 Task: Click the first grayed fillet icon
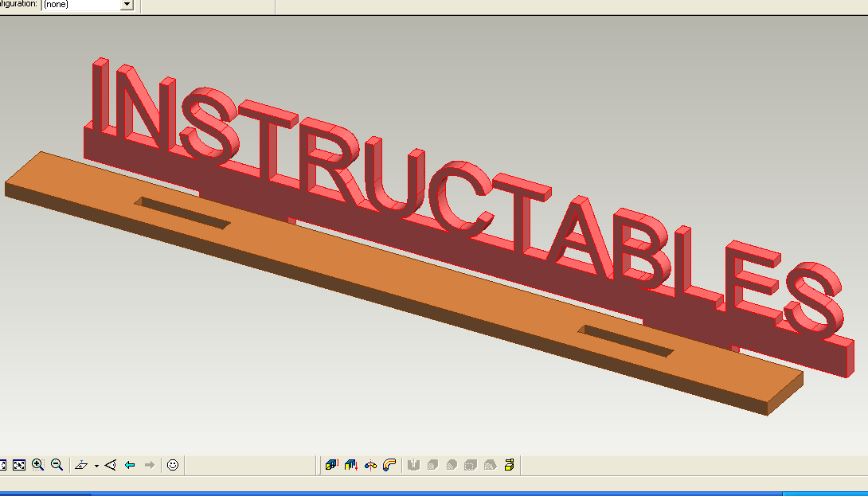(433, 465)
